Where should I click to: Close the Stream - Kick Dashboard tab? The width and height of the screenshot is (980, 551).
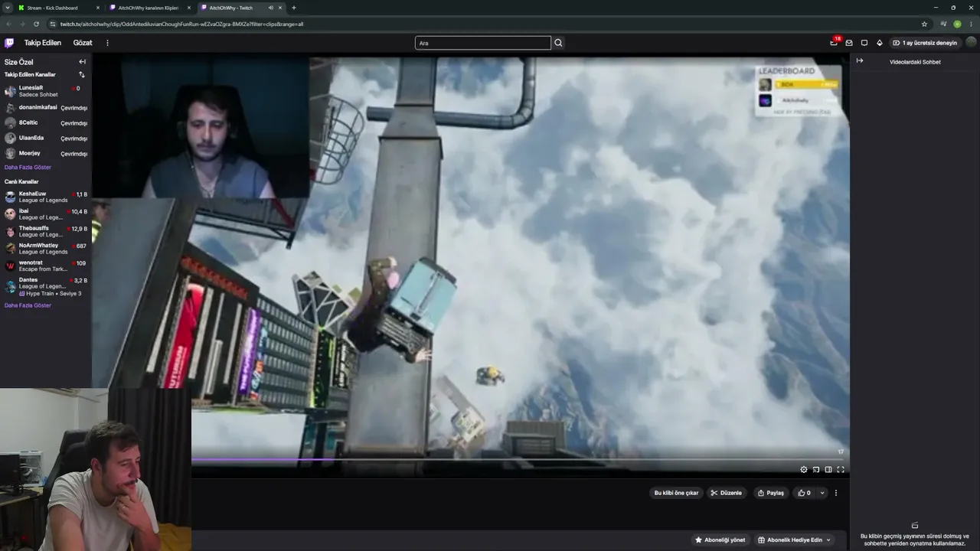pos(98,8)
